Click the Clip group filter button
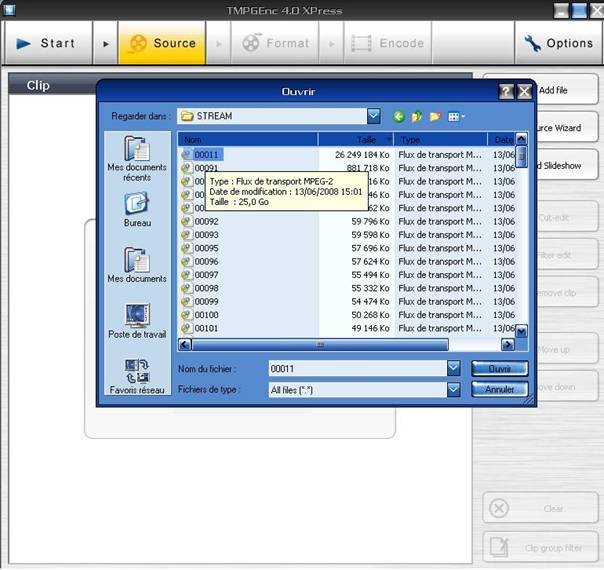Image resolution: width=604 pixels, height=570 pixels. [540, 547]
